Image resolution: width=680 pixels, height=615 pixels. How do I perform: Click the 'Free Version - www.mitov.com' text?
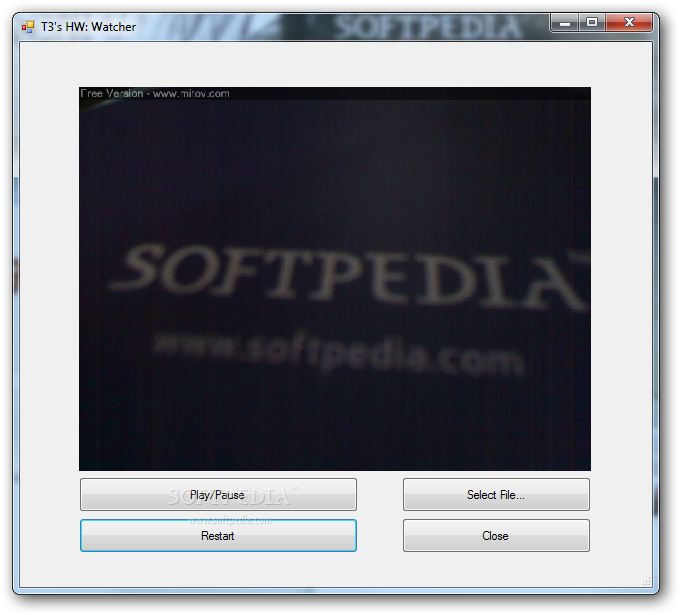coord(155,93)
